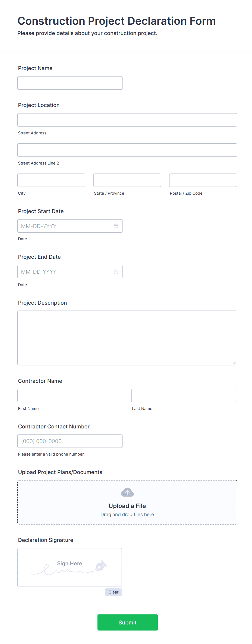Select the Contractor Last Name field

tap(184, 395)
